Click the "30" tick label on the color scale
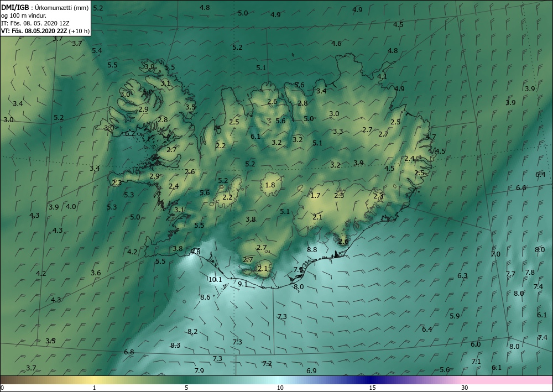 [465, 388]
